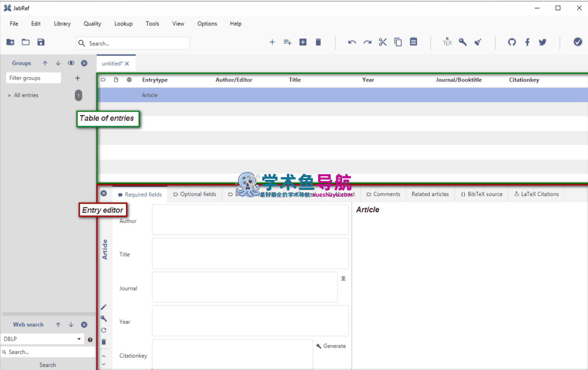Undo the last action

point(352,42)
